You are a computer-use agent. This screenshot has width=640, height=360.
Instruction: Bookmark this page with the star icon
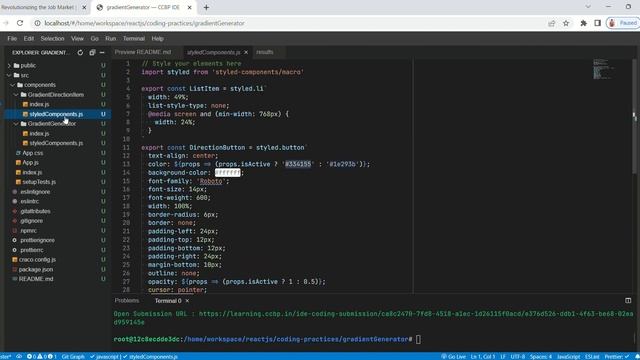(x=566, y=23)
